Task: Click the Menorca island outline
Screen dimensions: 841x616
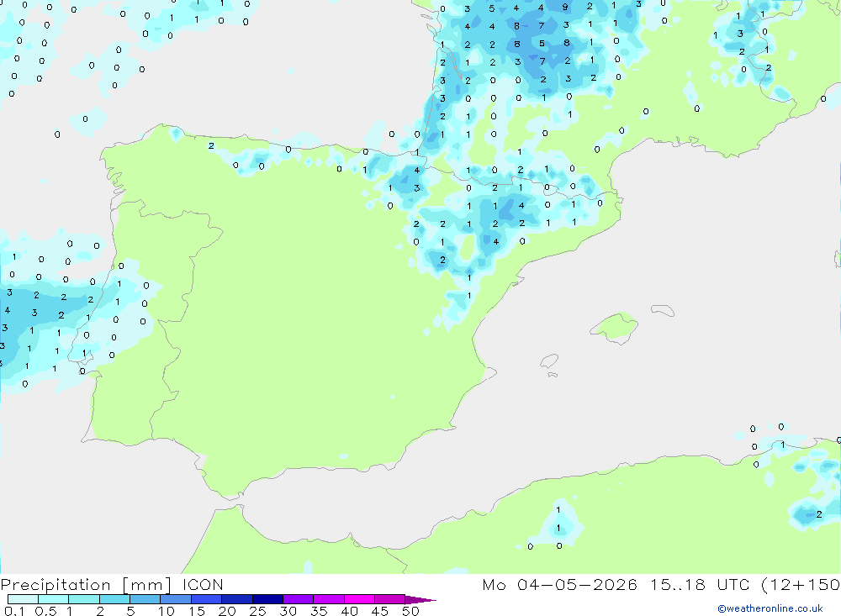Action: pyautogui.click(x=663, y=310)
